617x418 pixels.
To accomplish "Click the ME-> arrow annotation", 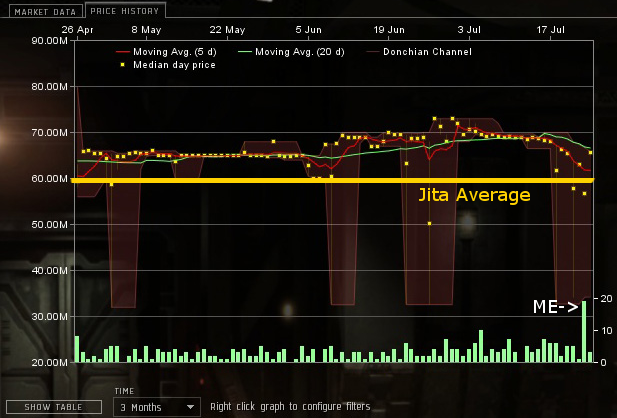I will coord(554,307).
